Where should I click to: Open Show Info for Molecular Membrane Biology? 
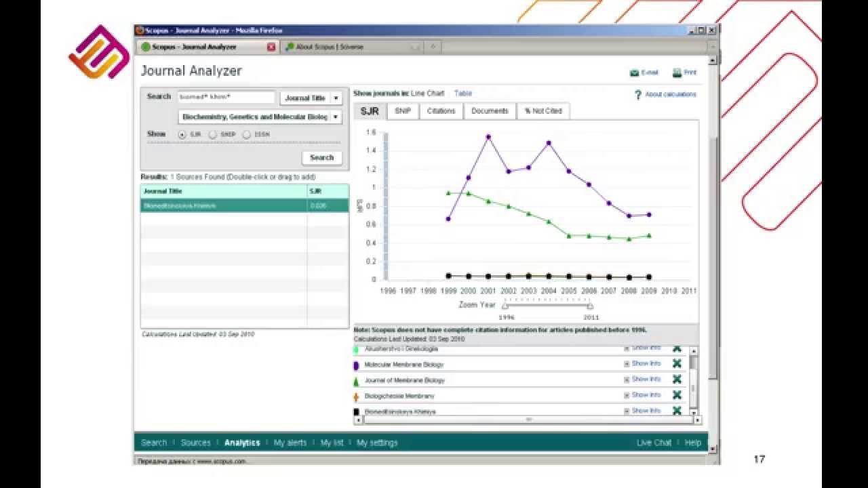pos(646,364)
